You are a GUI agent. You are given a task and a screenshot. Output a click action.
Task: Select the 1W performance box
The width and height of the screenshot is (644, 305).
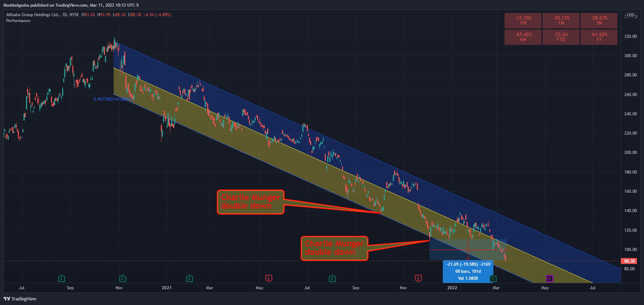tap(523, 21)
